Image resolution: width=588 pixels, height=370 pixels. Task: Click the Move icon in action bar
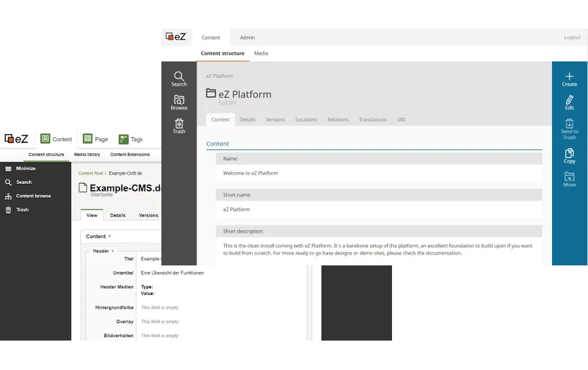tap(569, 176)
